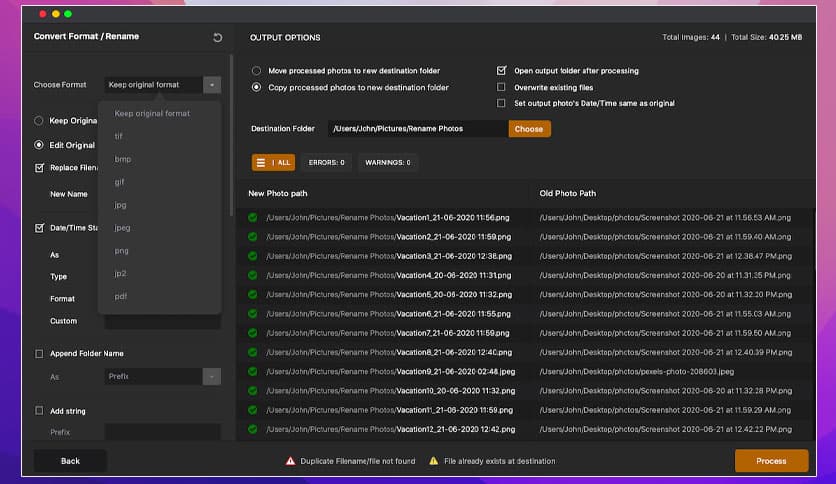Image resolution: width=836 pixels, height=484 pixels.
Task: Click the New Photo path column header
Action: point(277,193)
